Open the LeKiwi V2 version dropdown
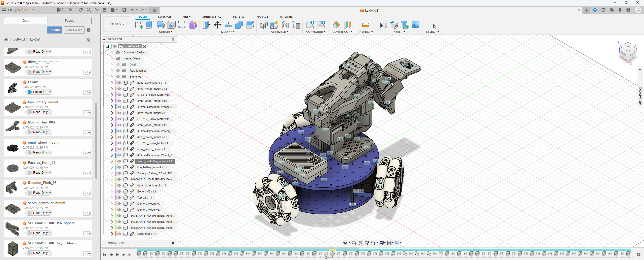Viewport: 644px width, 260px height. (x=87, y=92)
